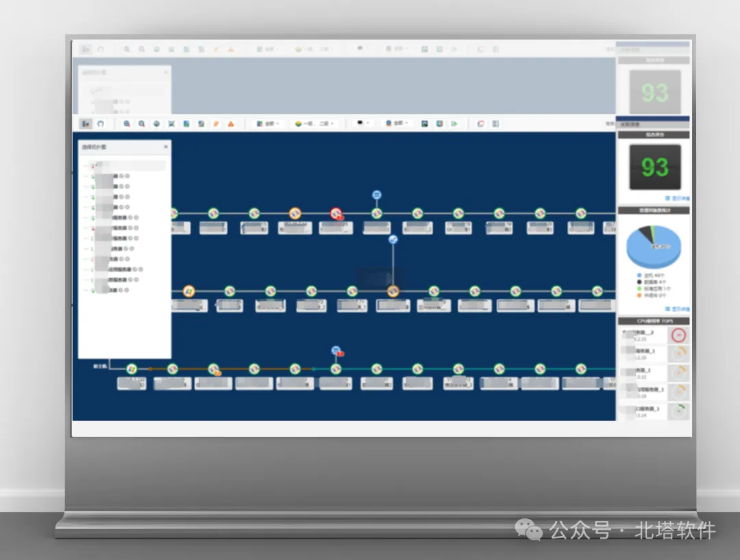Open the 一级、二级 layer level dropdown
The image size is (740, 560).
tap(314, 123)
